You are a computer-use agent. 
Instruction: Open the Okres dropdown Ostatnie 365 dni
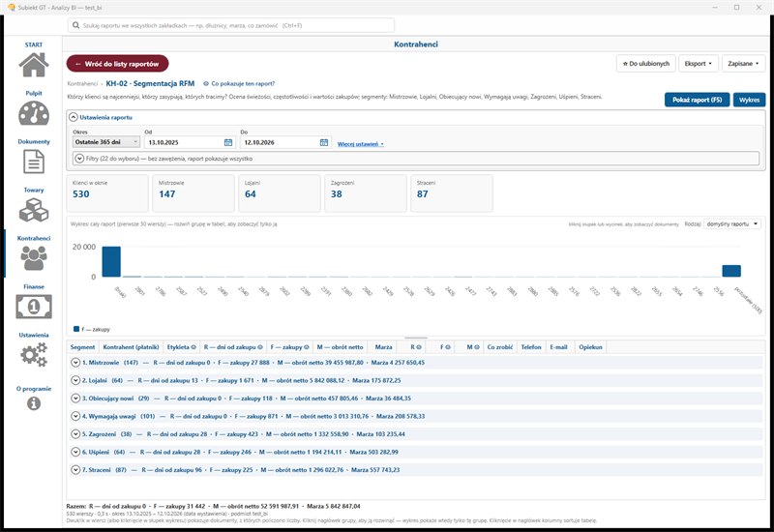coord(106,142)
